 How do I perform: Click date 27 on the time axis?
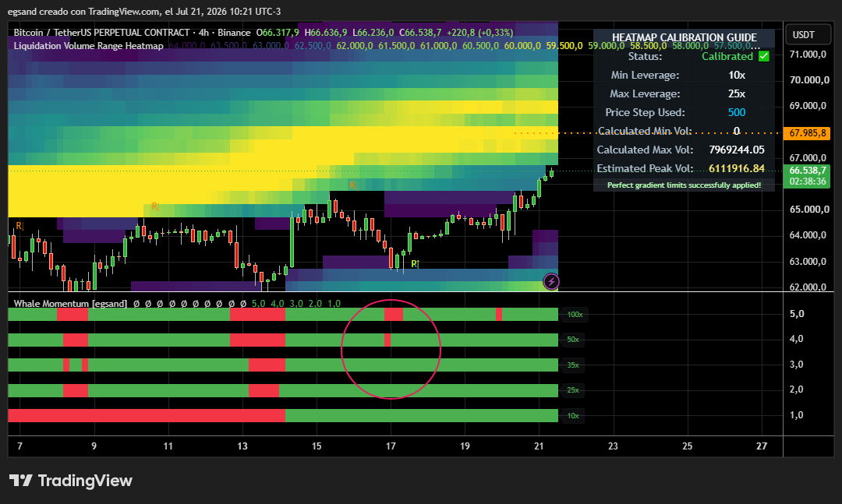pos(762,446)
